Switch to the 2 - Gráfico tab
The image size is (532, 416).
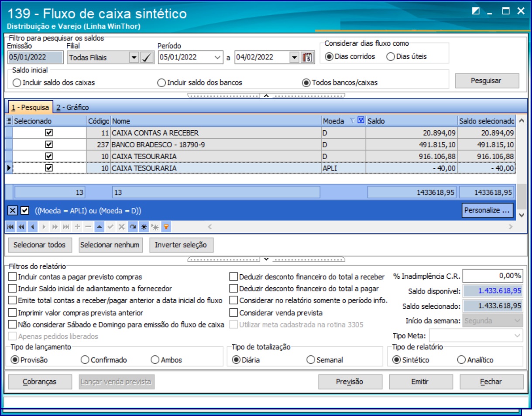72,107
